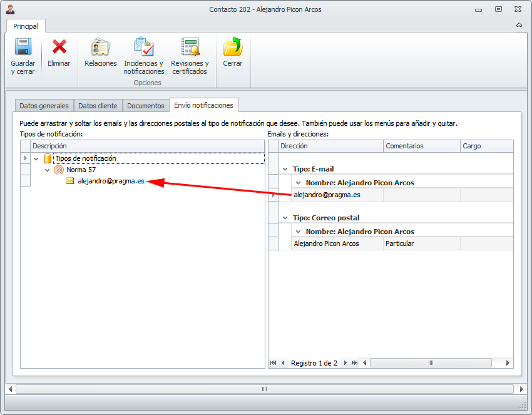Go to the last record in the navigator

tap(354, 363)
